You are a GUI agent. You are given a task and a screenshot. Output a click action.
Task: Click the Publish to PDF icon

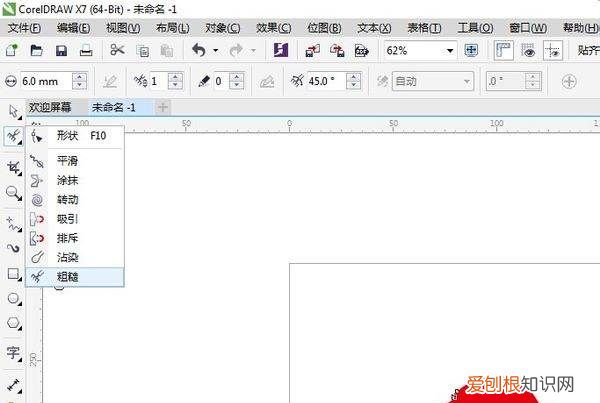coord(362,51)
